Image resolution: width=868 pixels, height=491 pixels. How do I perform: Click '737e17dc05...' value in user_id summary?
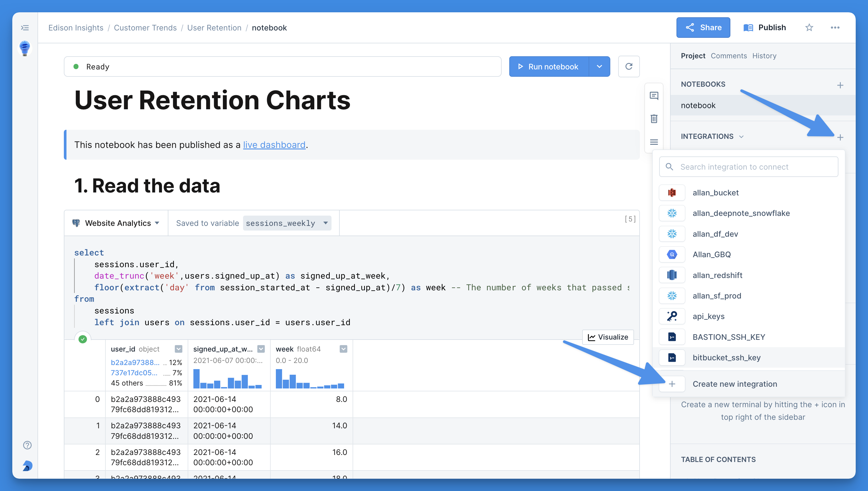coord(134,373)
